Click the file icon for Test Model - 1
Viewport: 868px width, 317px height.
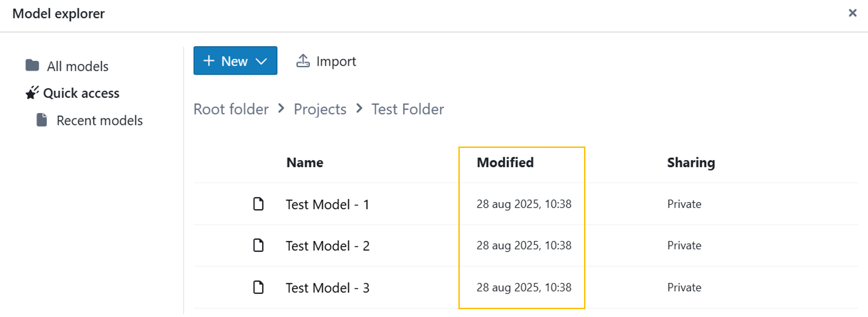(x=259, y=204)
